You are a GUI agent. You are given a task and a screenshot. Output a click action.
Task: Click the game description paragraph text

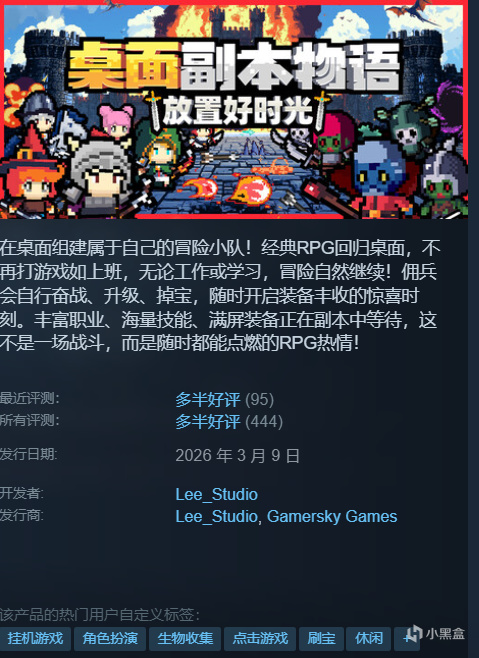pyautogui.click(x=220, y=295)
